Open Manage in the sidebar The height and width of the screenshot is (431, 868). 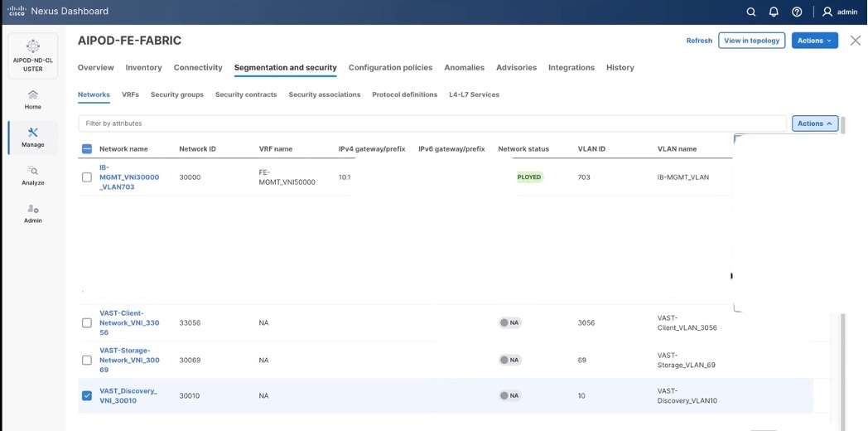pyautogui.click(x=32, y=138)
